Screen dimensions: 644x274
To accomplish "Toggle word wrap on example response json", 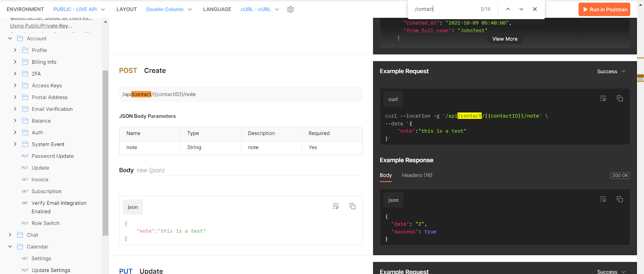I will click(x=603, y=199).
